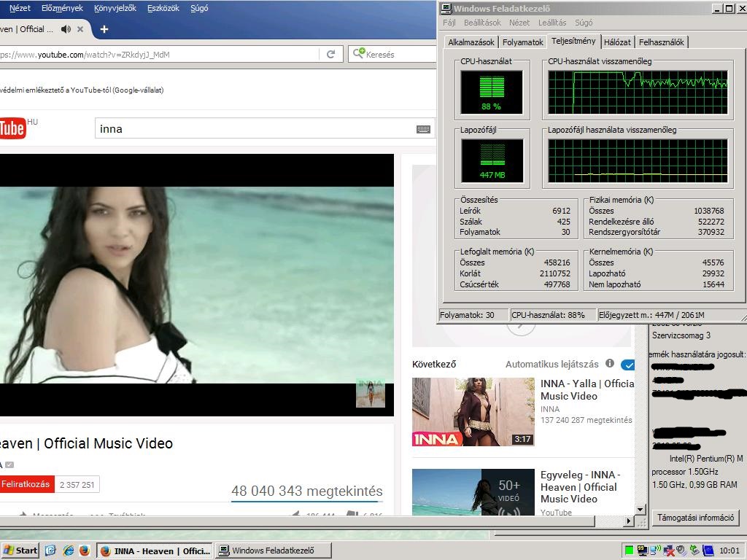This screenshot has width=747, height=560.
Task: Reload the page with refresh icon
Action: click(330, 54)
